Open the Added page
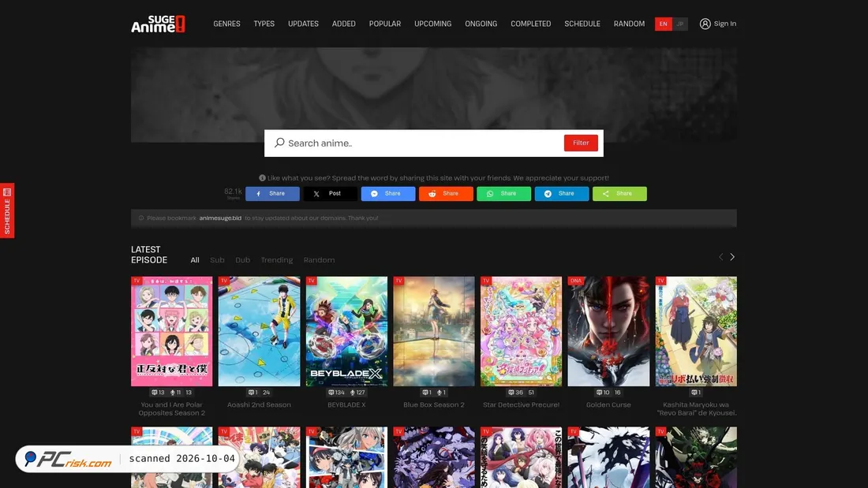The image size is (868, 488). tap(344, 24)
